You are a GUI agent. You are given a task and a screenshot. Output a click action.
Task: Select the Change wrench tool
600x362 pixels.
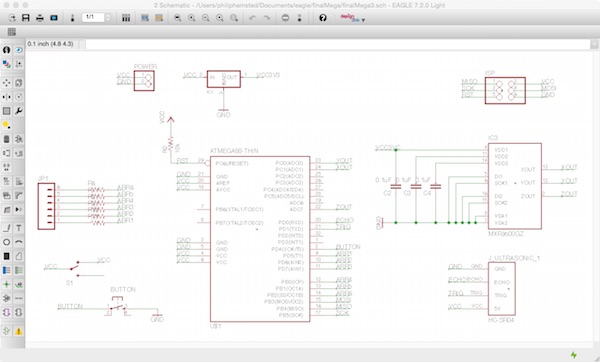tap(18, 111)
